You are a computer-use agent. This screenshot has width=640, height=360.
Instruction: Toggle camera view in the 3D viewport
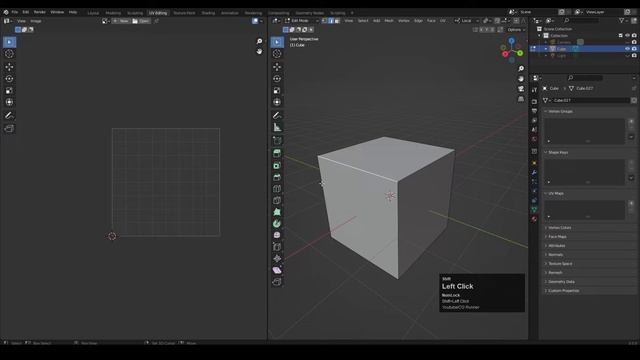(521, 89)
